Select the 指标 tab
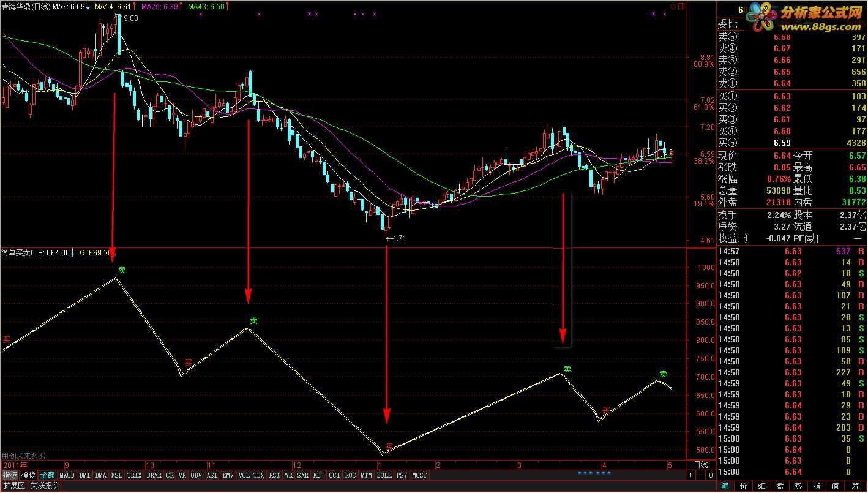 pyautogui.click(x=10, y=475)
